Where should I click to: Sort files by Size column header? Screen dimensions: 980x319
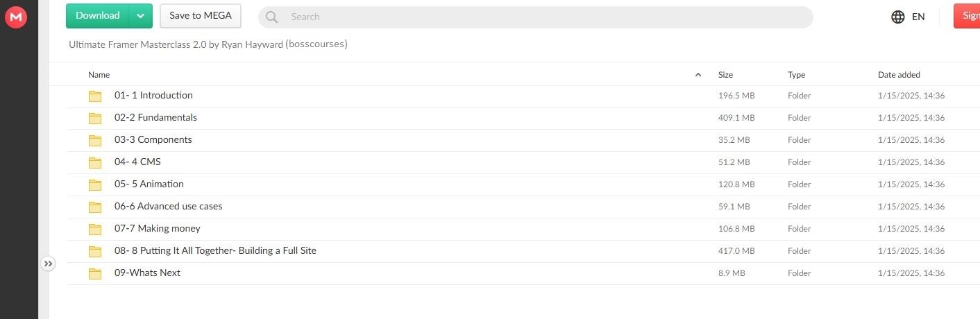tap(725, 75)
